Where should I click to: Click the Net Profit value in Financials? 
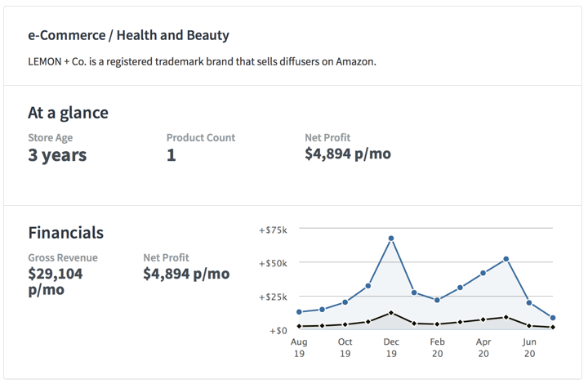coord(186,274)
